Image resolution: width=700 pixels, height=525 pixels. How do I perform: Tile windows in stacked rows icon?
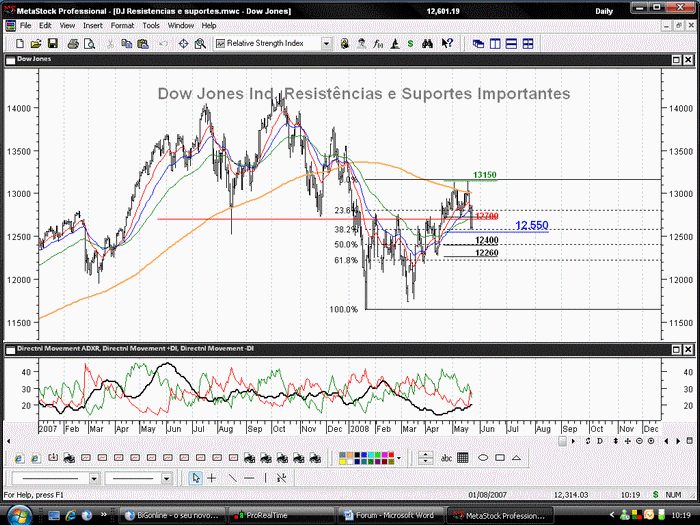pos(512,44)
